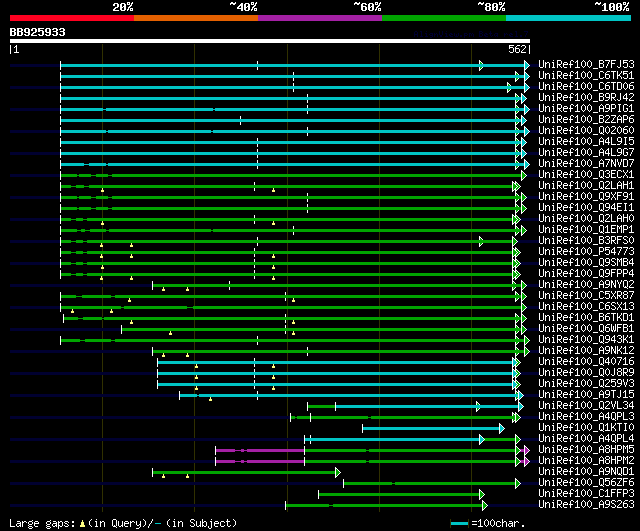Click the white BB925933 query sequence bar
This screenshot has height=531, width=640.
tap(270, 41)
